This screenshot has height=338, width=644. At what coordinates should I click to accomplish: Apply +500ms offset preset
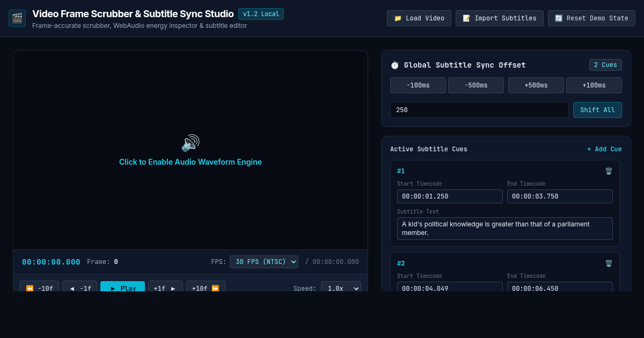tap(536, 85)
